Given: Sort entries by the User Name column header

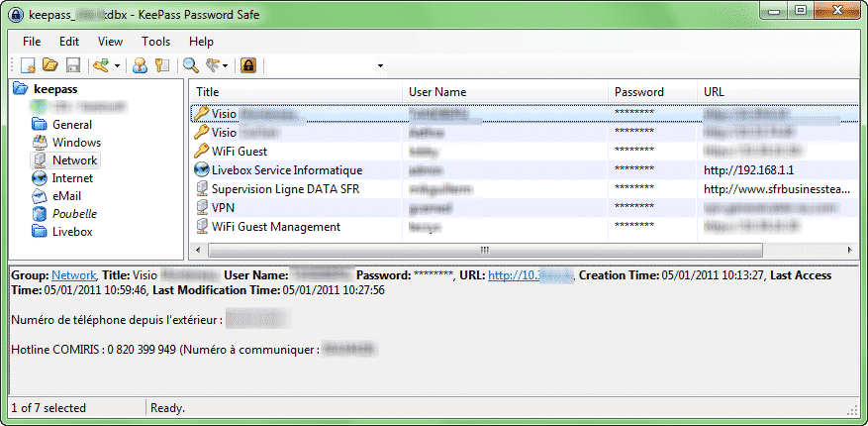Looking at the screenshot, I should (506, 92).
